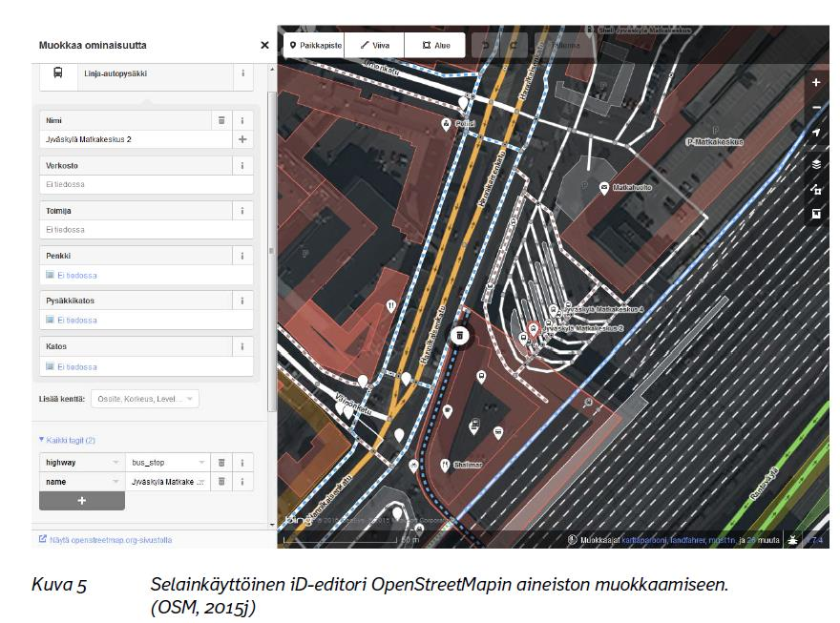Show info for the highway tag

pyautogui.click(x=242, y=462)
